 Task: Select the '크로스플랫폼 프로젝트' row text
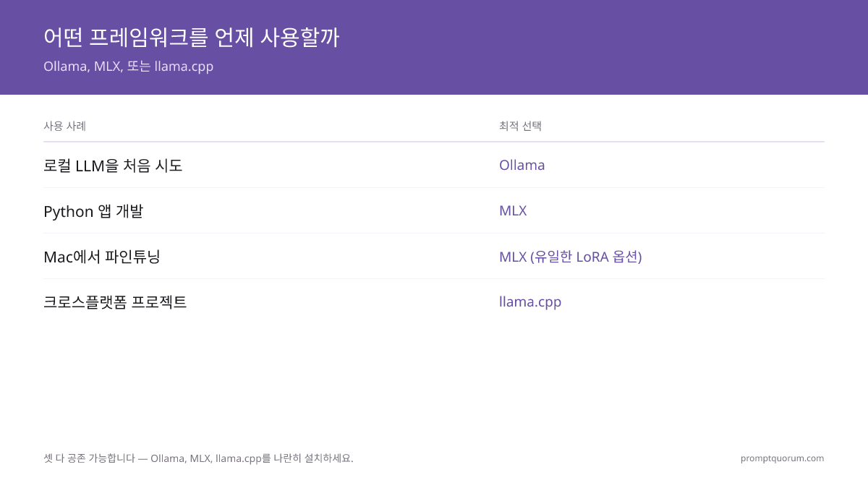tap(115, 302)
